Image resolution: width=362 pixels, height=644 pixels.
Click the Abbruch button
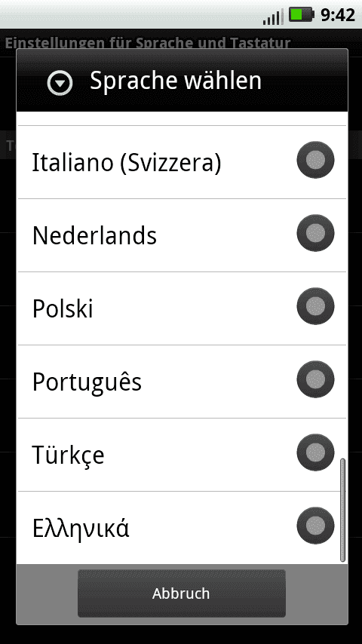coord(181,593)
